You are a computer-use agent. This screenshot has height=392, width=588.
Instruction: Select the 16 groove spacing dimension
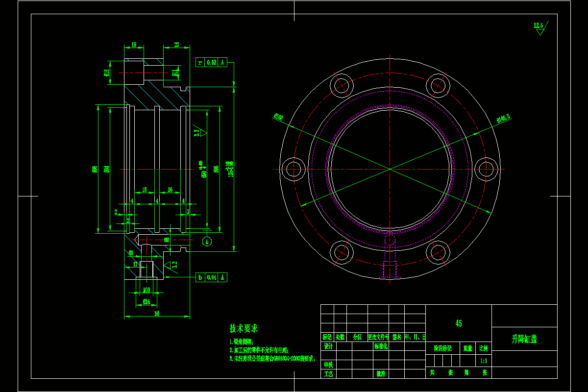[170, 189]
